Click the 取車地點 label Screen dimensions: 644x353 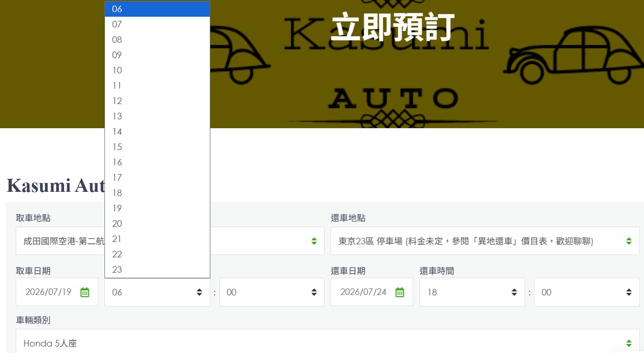33,218
